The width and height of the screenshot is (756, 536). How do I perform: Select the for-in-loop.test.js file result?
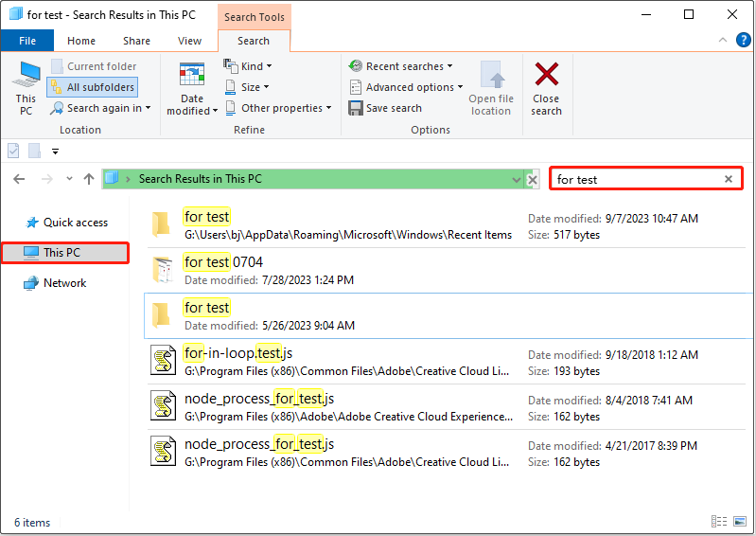232,353
